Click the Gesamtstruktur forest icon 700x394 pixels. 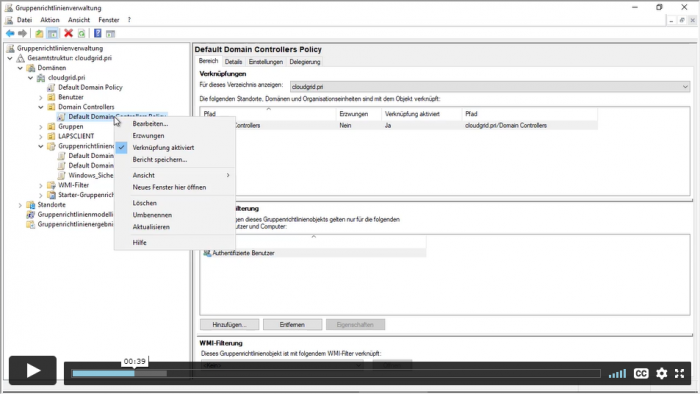21,58
